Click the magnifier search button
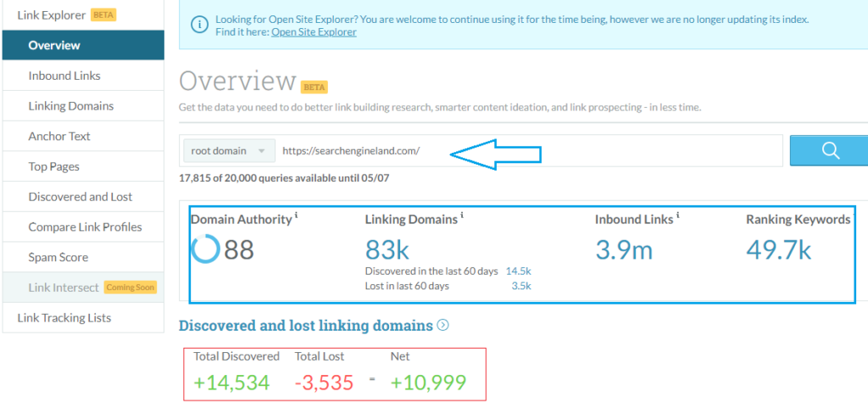Image resolution: width=868 pixels, height=409 pixels. coord(829,150)
